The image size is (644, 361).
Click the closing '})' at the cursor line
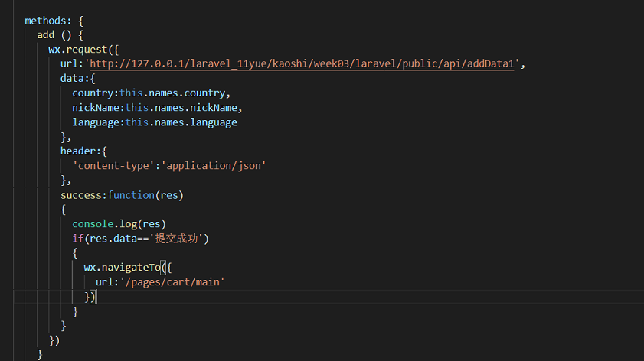tap(90, 297)
